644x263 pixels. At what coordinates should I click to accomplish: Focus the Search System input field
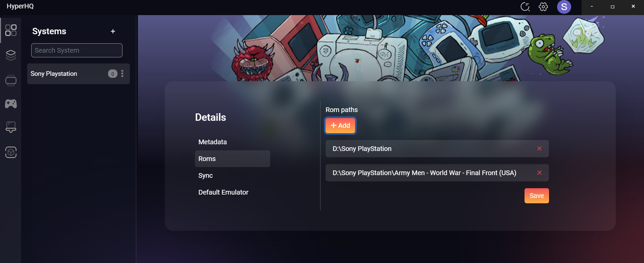(77, 50)
